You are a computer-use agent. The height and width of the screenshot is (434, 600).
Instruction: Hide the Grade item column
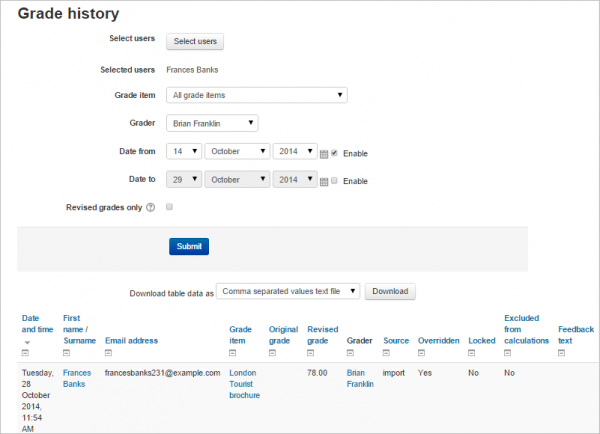(233, 353)
